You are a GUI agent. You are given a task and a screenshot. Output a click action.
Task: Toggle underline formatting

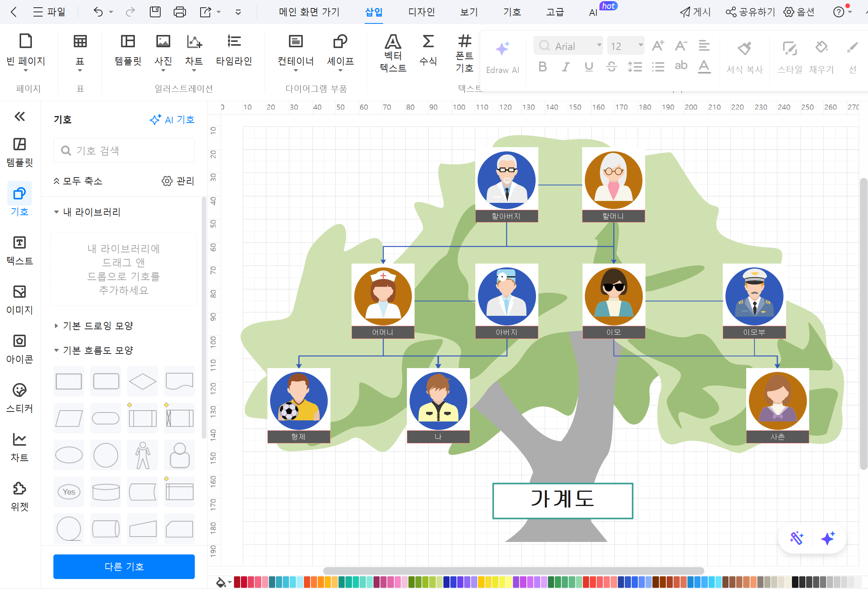pyautogui.click(x=589, y=67)
